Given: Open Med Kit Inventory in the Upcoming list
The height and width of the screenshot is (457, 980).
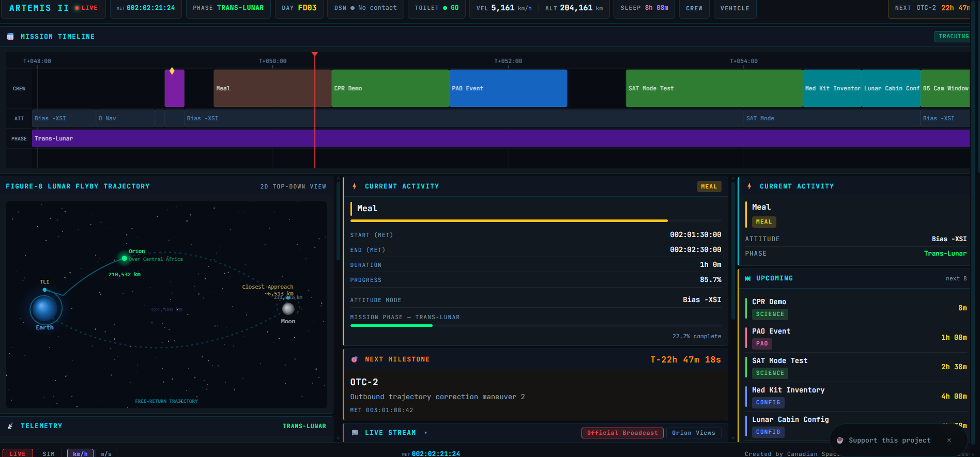Looking at the screenshot, I should (856, 397).
